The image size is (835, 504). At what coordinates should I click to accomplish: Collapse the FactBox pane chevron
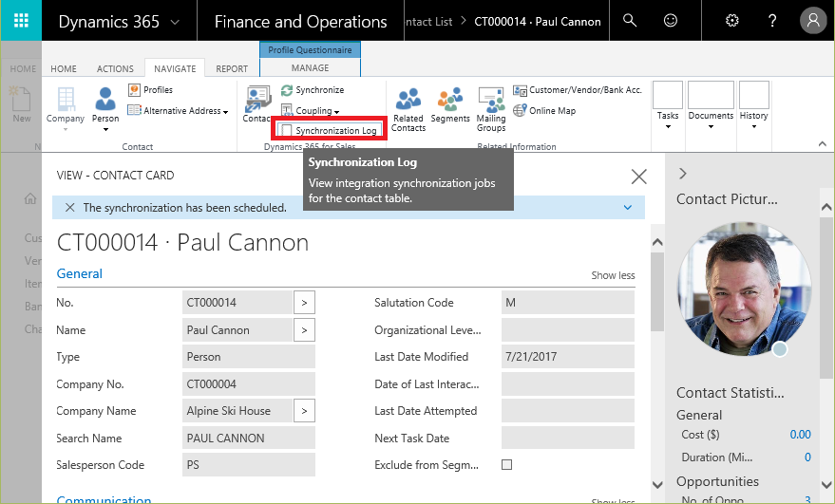point(683,174)
